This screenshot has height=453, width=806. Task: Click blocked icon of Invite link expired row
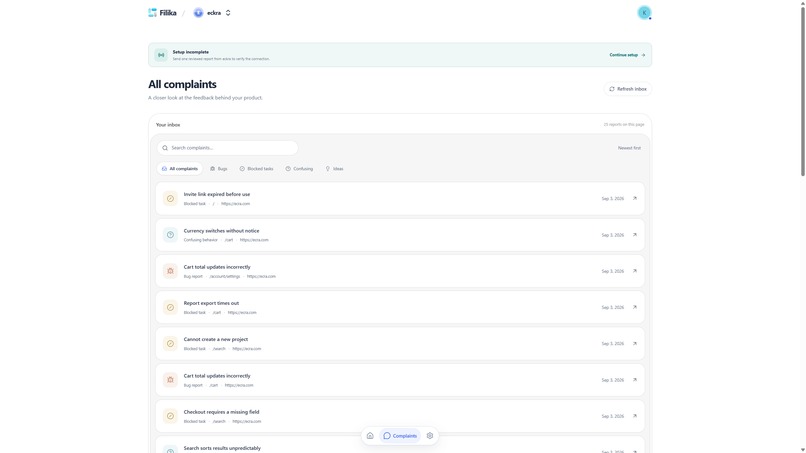pos(170,198)
